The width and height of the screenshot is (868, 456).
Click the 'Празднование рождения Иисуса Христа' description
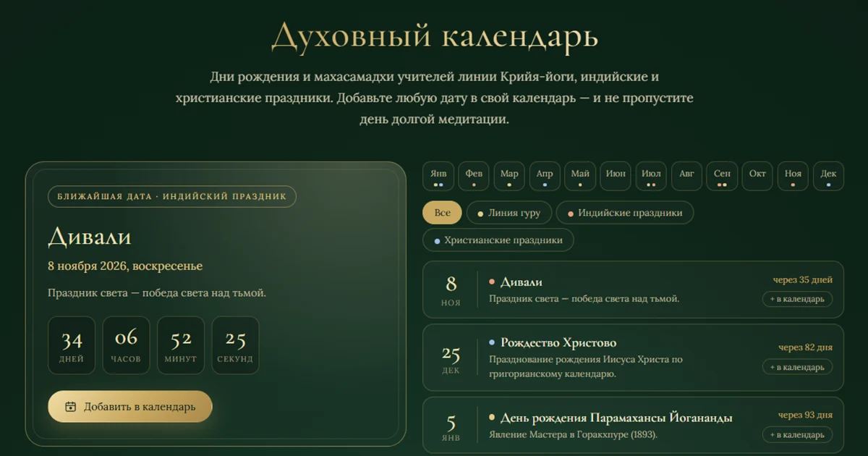(x=586, y=366)
